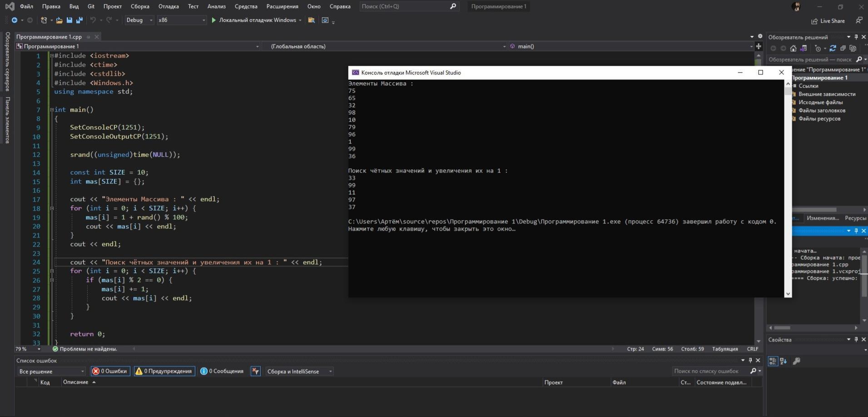Click the wrench icon in Properties panel

click(x=796, y=361)
